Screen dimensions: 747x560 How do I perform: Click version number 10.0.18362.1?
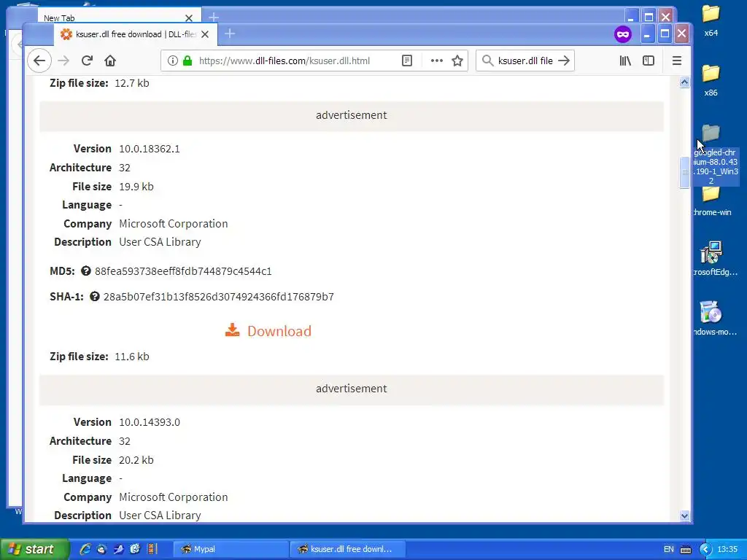(150, 149)
